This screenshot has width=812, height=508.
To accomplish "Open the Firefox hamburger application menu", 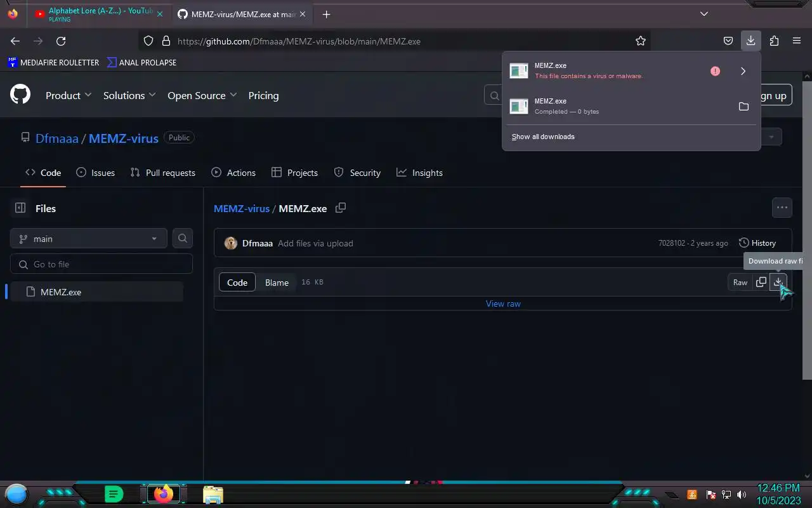I will (x=797, y=41).
